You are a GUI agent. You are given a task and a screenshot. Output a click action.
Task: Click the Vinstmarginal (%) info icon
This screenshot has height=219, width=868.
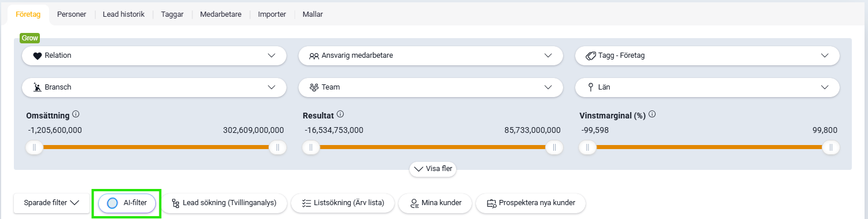[652, 114]
